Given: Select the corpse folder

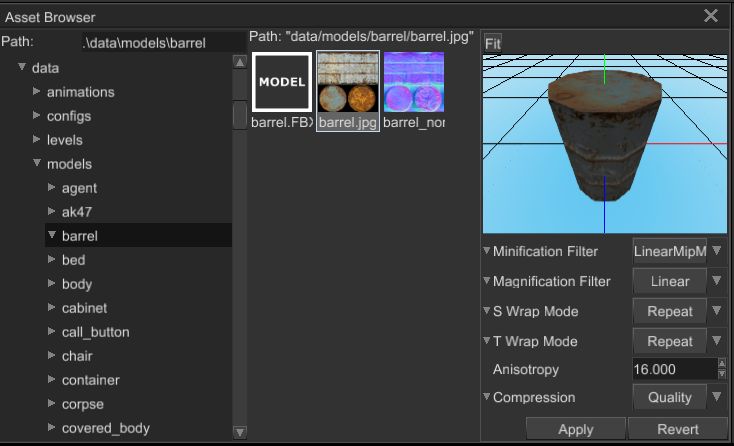Looking at the screenshot, I should pyautogui.click(x=83, y=404).
